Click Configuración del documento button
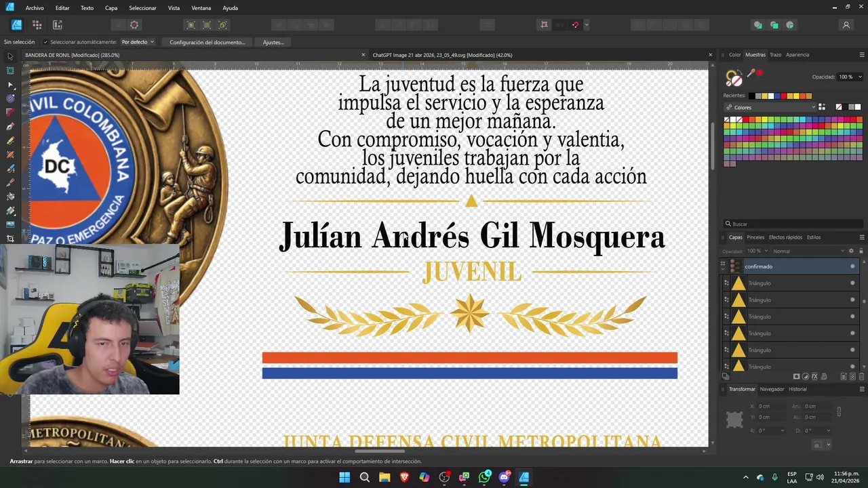868x488 pixels. coord(207,42)
